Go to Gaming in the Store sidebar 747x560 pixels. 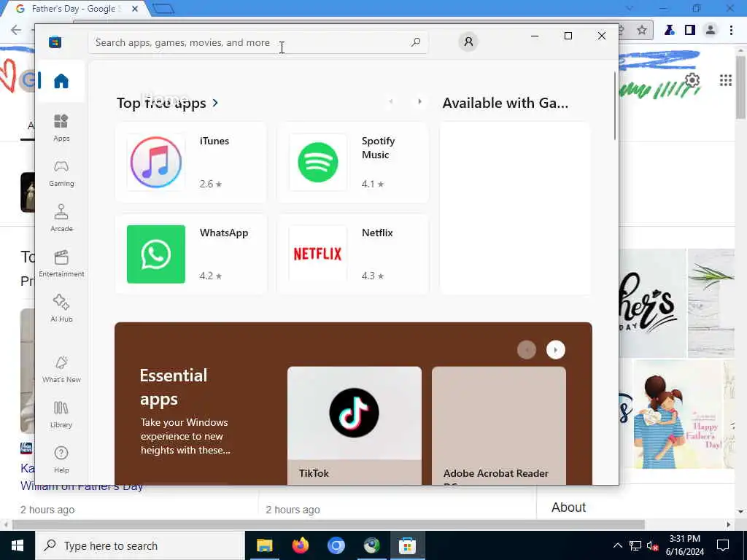pyautogui.click(x=61, y=174)
